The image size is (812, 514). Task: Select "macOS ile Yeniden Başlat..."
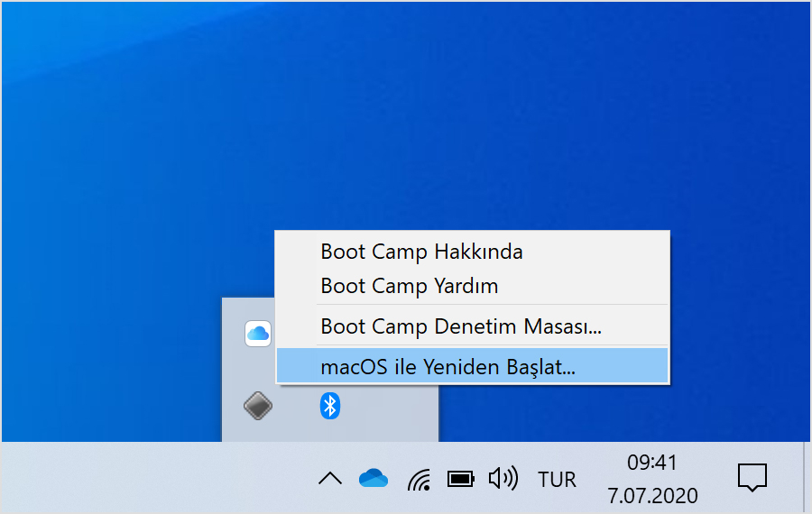click(x=448, y=366)
